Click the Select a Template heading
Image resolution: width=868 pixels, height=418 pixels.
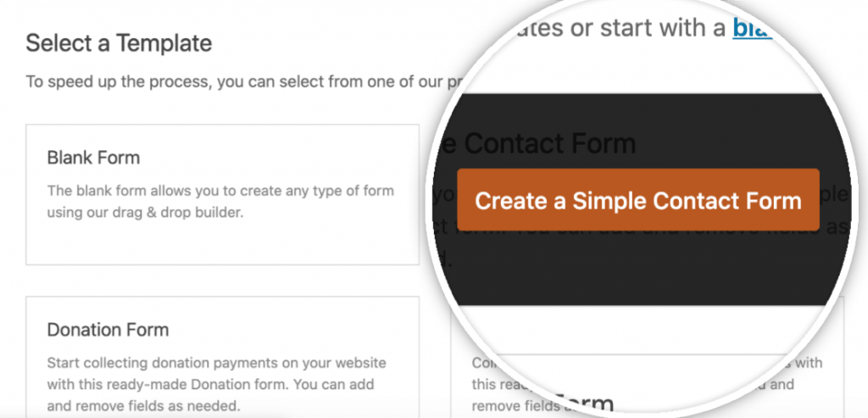(119, 43)
